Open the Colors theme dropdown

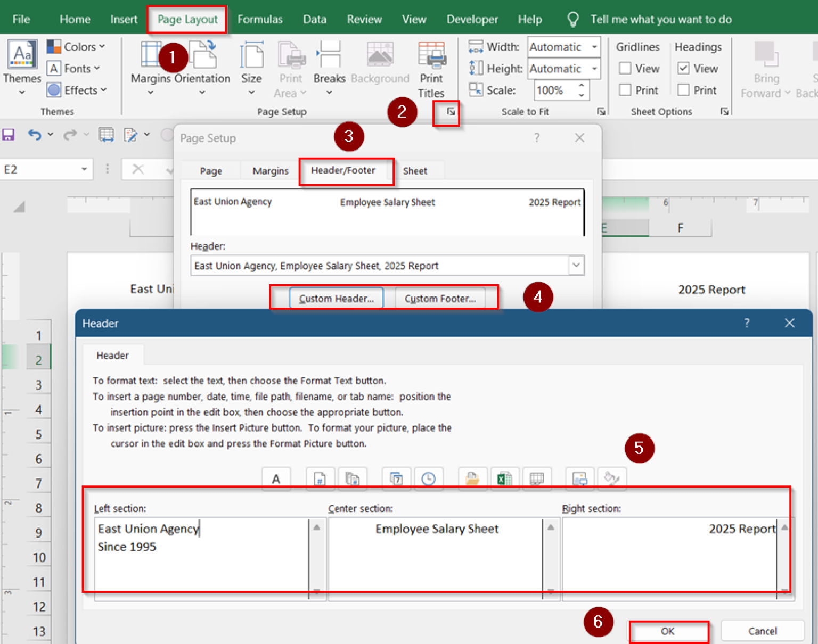coord(76,47)
